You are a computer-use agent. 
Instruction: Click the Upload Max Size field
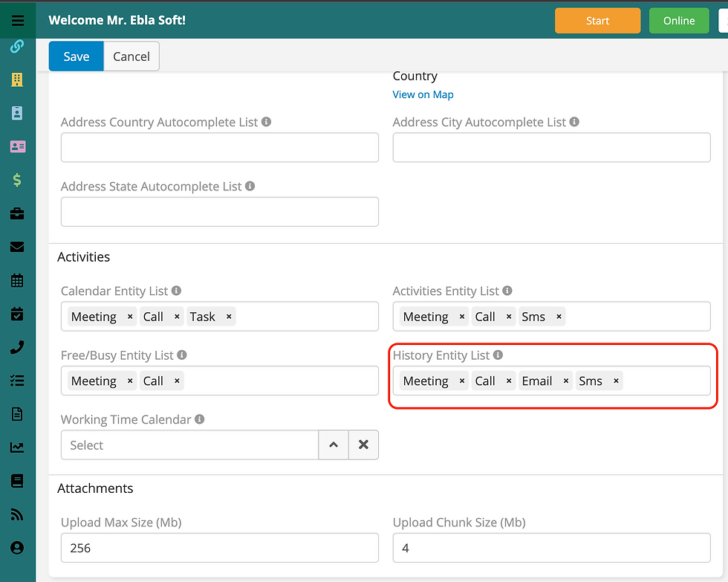[219, 548]
